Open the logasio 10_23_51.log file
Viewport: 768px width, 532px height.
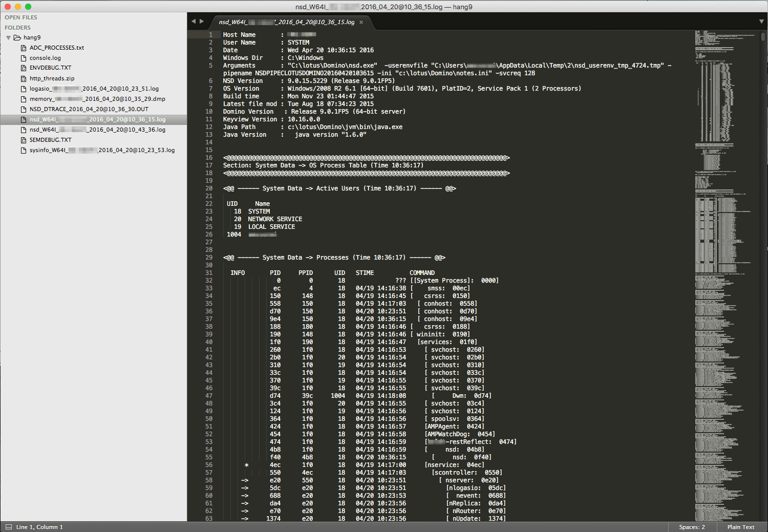[94, 89]
